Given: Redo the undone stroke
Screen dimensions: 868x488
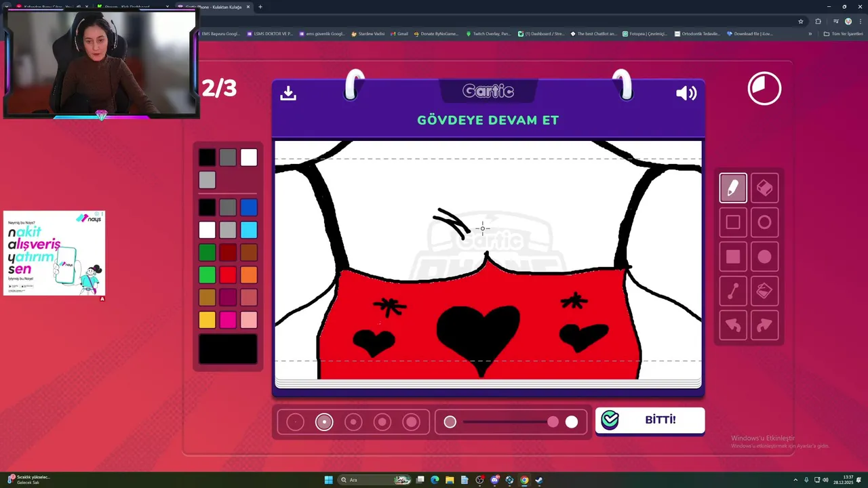Looking at the screenshot, I should coord(764,325).
